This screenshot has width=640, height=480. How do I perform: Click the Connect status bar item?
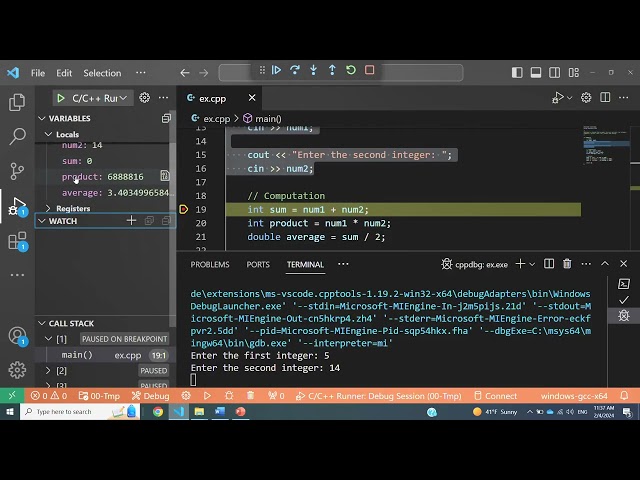click(x=496, y=396)
